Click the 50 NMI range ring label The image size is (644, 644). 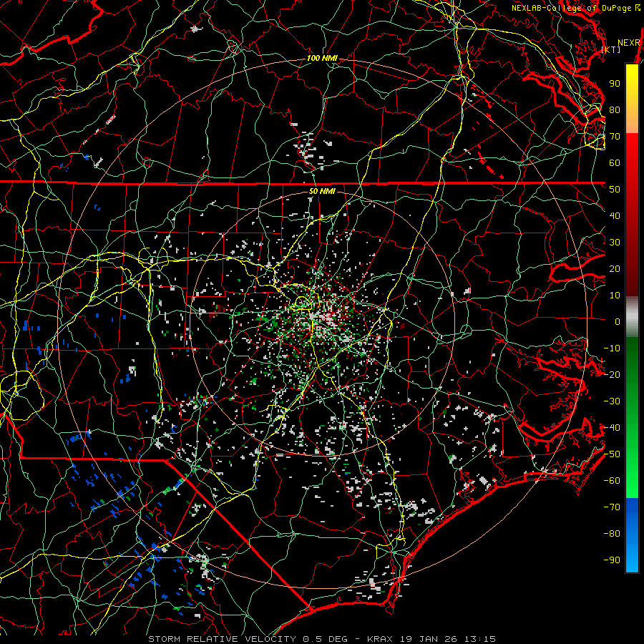pos(322,191)
